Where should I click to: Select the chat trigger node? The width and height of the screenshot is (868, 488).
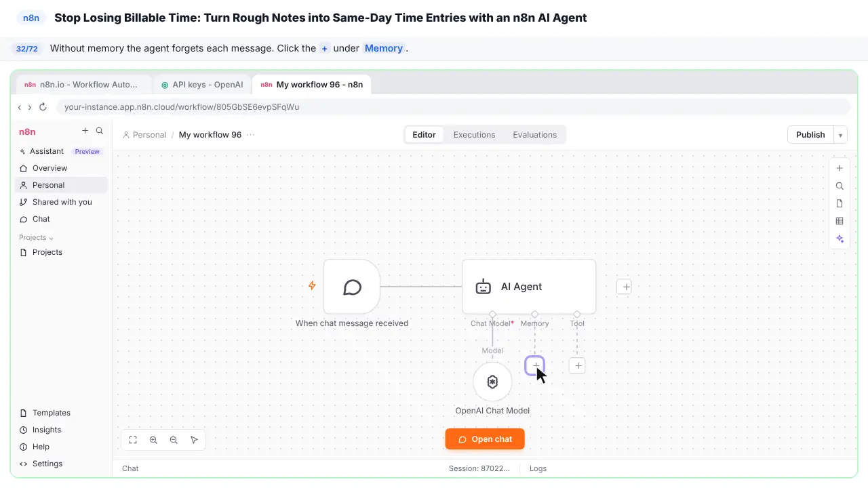point(352,287)
